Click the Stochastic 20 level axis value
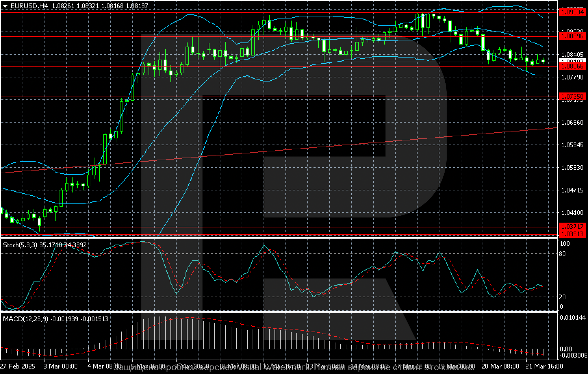The height and width of the screenshot is (374, 588). point(562,297)
